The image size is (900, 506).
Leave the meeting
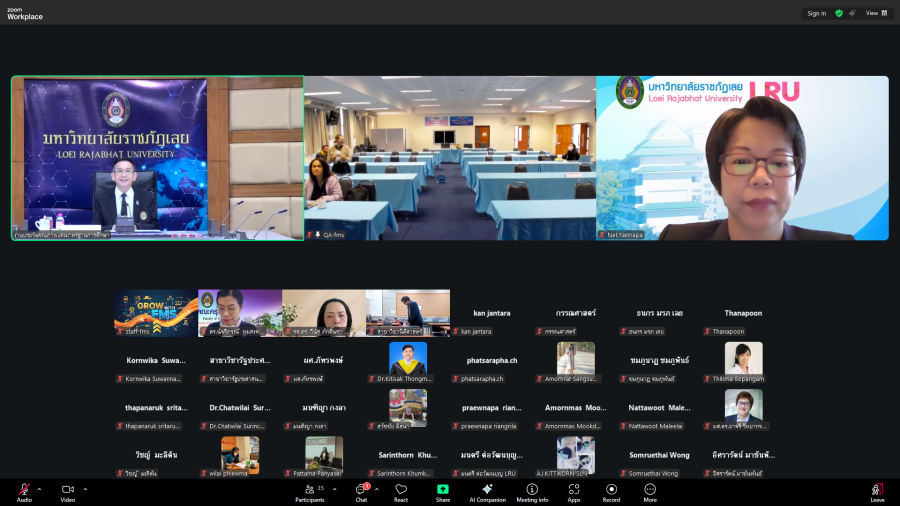pyautogui.click(x=877, y=491)
